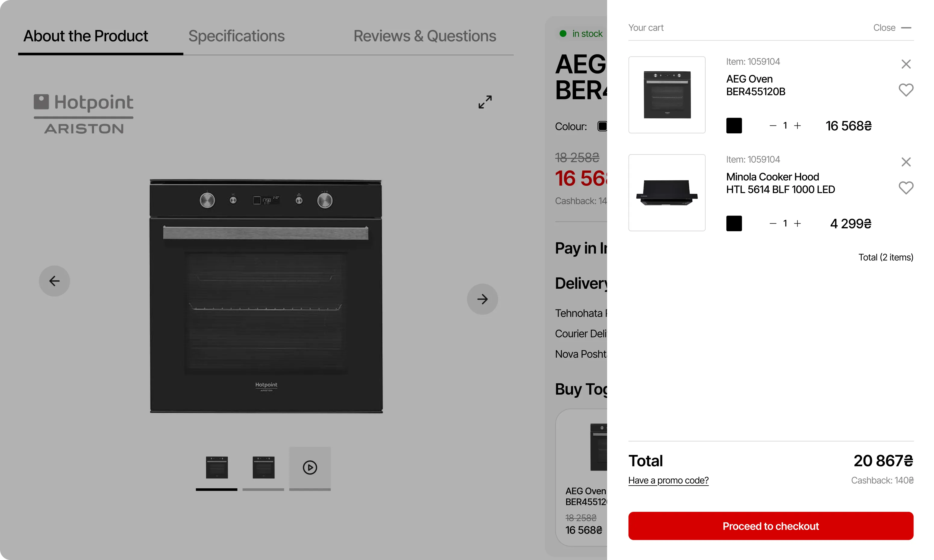
Task: Increase the Minola Cooker Hood quantity
Action: pyautogui.click(x=797, y=223)
